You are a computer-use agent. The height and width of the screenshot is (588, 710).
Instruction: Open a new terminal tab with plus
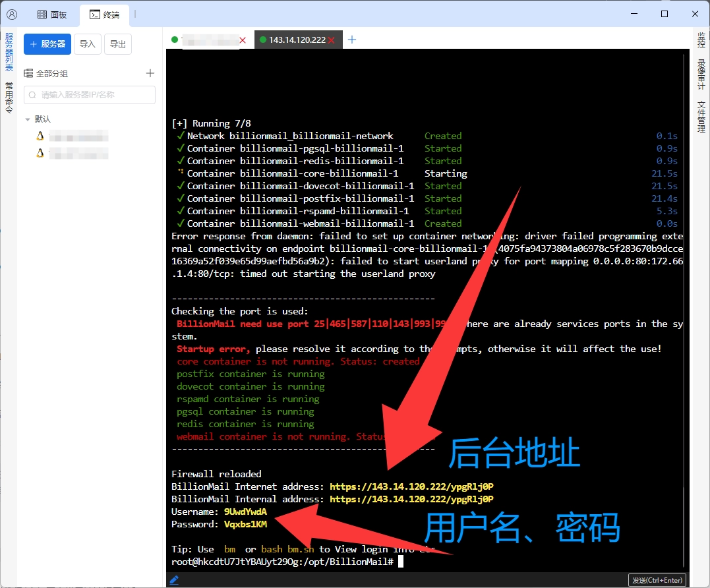click(352, 40)
